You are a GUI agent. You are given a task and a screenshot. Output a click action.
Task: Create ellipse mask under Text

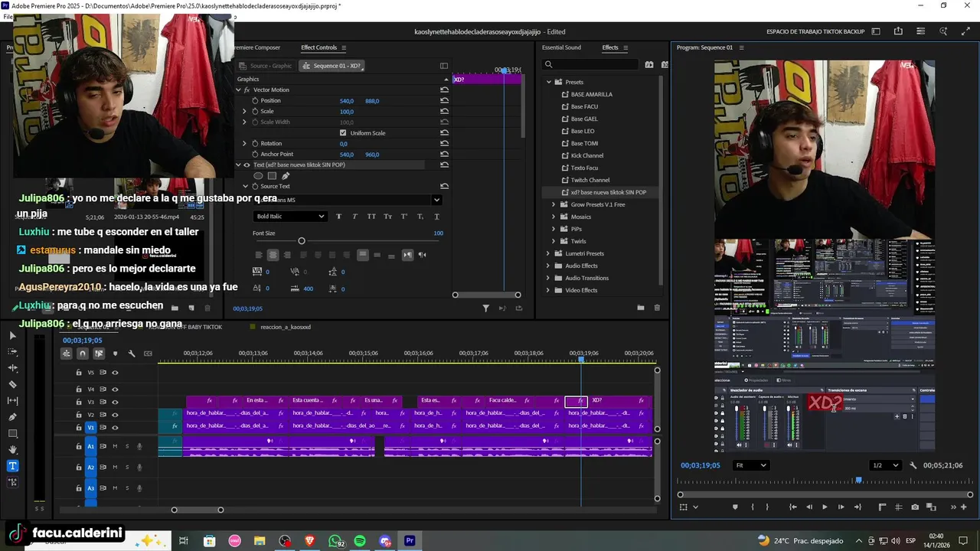point(258,176)
